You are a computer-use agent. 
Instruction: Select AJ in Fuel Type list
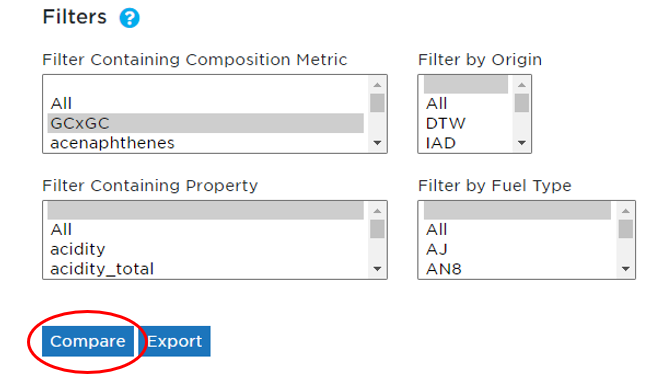(517, 249)
